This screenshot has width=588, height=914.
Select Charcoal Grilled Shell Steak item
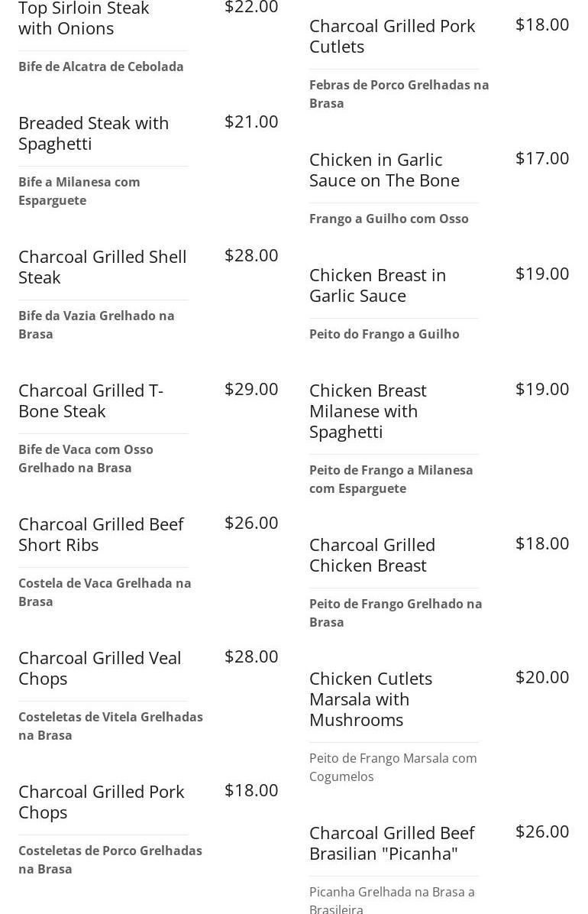102,267
